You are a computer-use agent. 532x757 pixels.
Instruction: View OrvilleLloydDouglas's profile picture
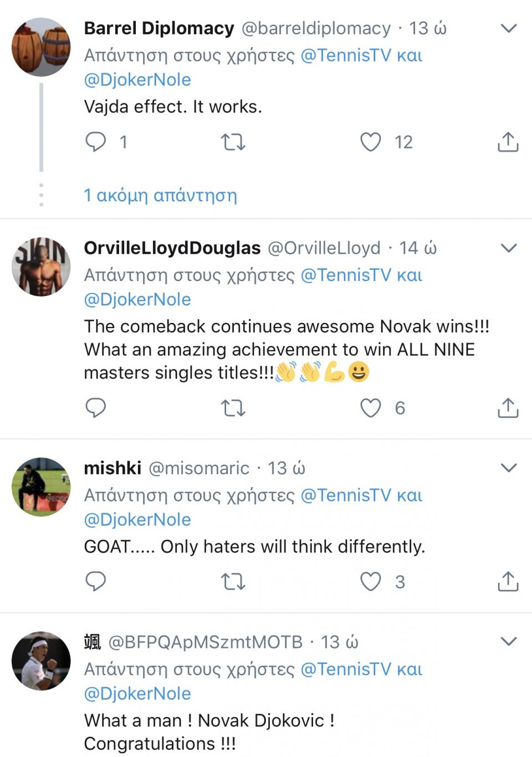[x=41, y=267]
